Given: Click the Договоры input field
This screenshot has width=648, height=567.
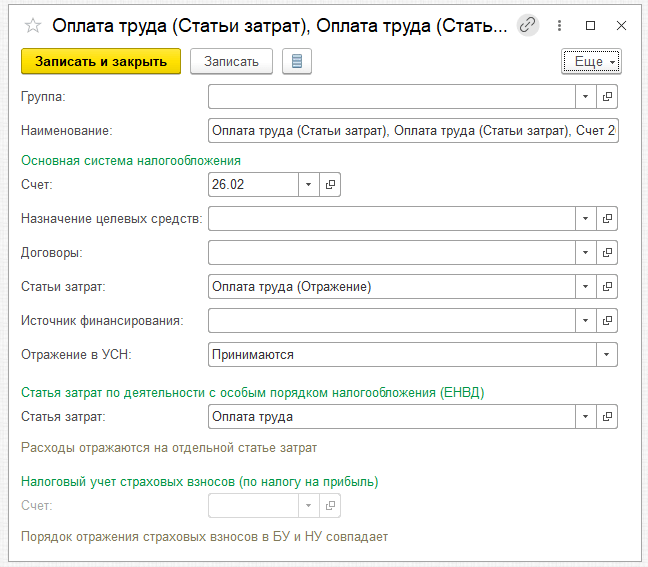Looking at the screenshot, I should click(392, 253).
